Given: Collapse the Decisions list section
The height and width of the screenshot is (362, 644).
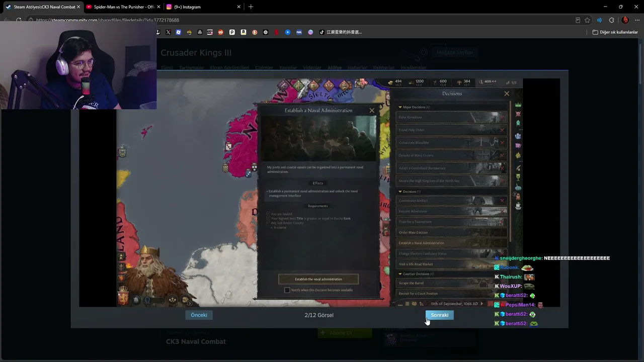Looking at the screenshot, I should pyautogui.click(x=400, y=192).
